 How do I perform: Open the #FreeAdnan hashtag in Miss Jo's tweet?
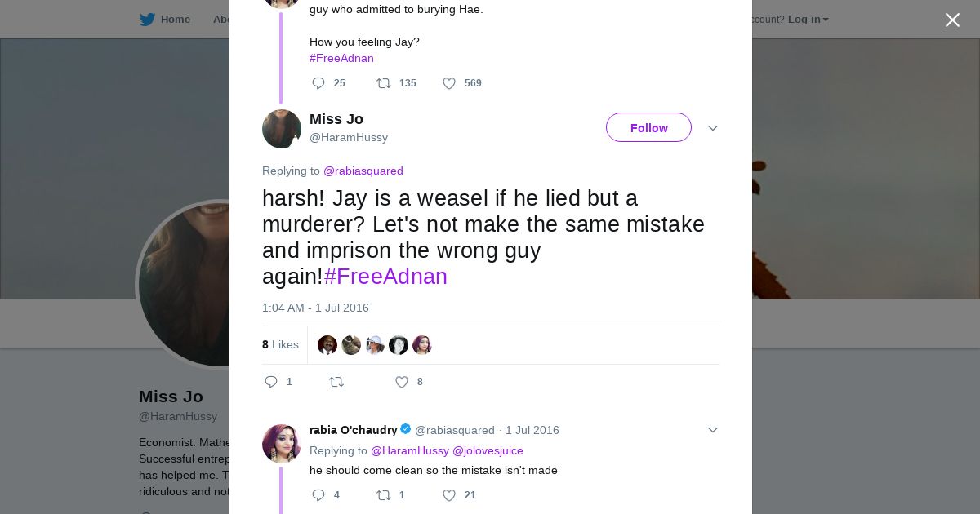(x=385, y=277)
